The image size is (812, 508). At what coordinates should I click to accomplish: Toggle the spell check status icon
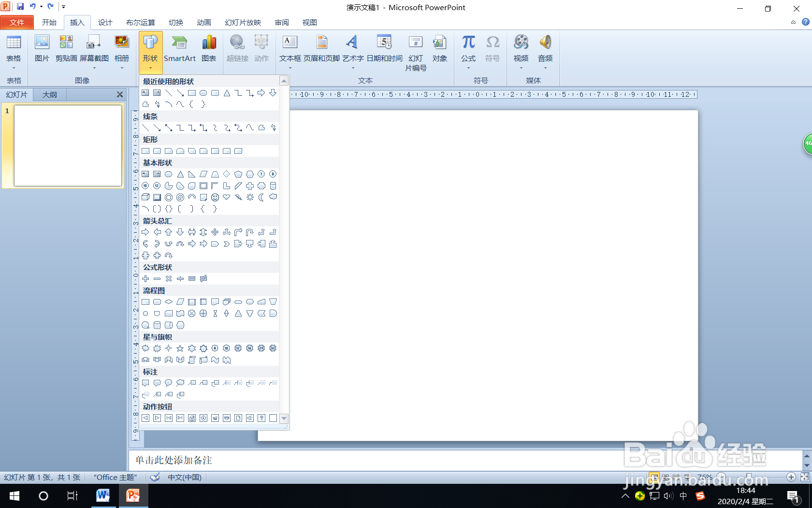[155, 478]
